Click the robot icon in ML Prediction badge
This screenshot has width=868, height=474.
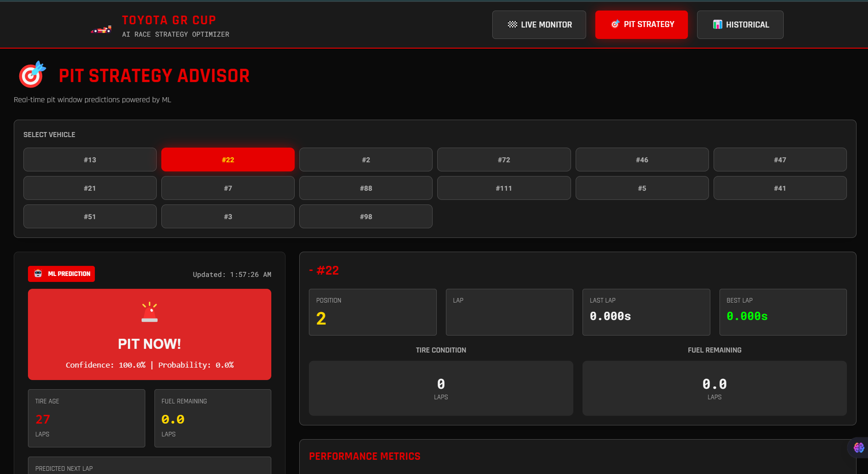click(x=38, y=274)
